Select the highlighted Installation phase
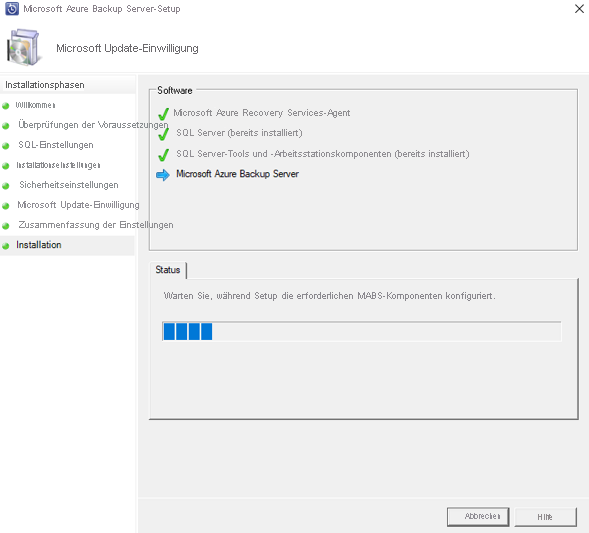The image size is (589, 533). (x=67, y=245)
